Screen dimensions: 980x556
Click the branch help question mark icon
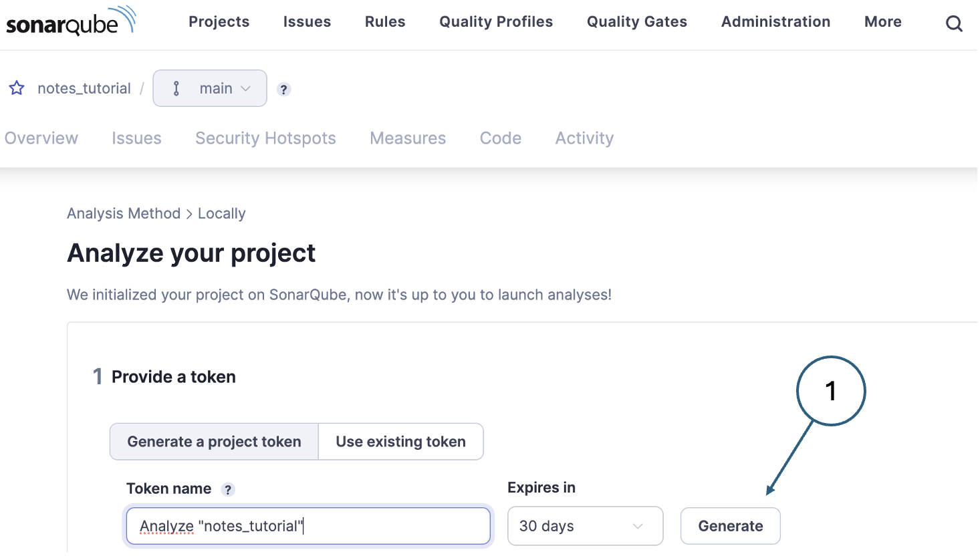[x=283, y=89]
